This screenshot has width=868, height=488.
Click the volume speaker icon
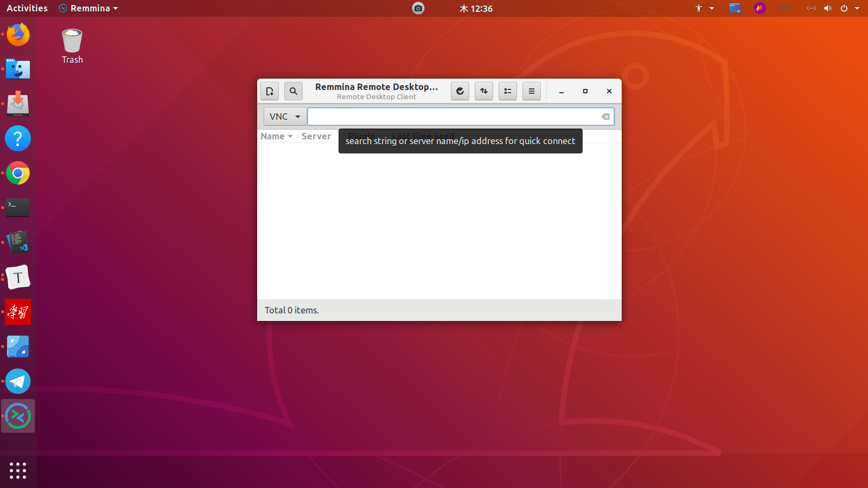pos(828,8)
